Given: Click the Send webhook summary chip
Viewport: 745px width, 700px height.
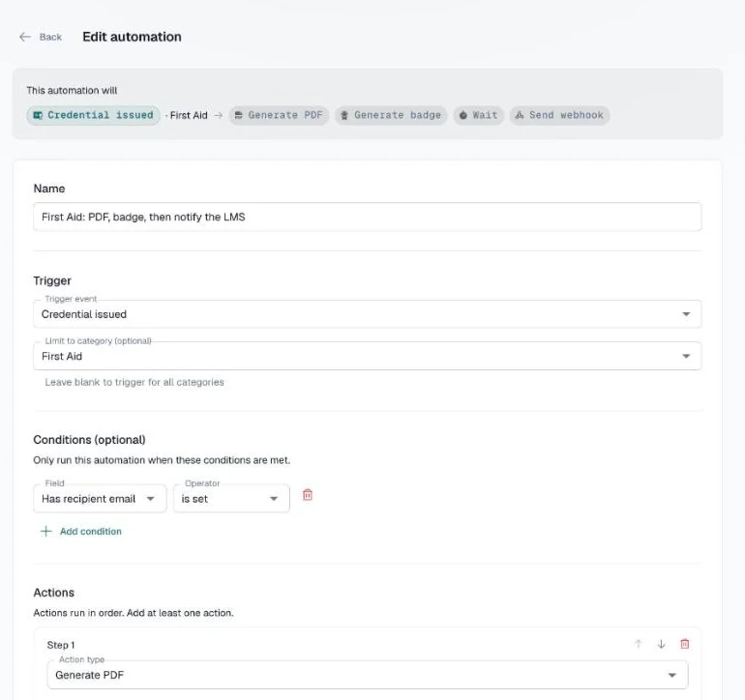Looking at the screenshot, I should pyautogui.click(x=559, y=115).
